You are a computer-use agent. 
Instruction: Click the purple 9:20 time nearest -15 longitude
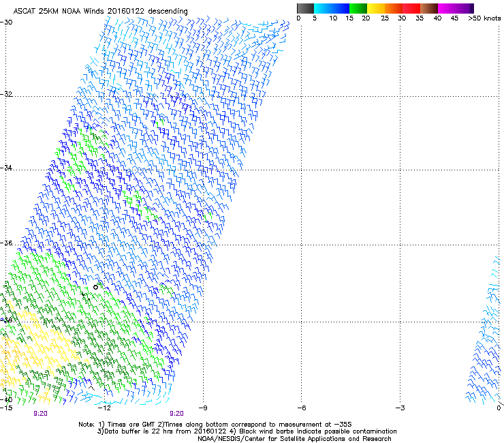point(40,414)
